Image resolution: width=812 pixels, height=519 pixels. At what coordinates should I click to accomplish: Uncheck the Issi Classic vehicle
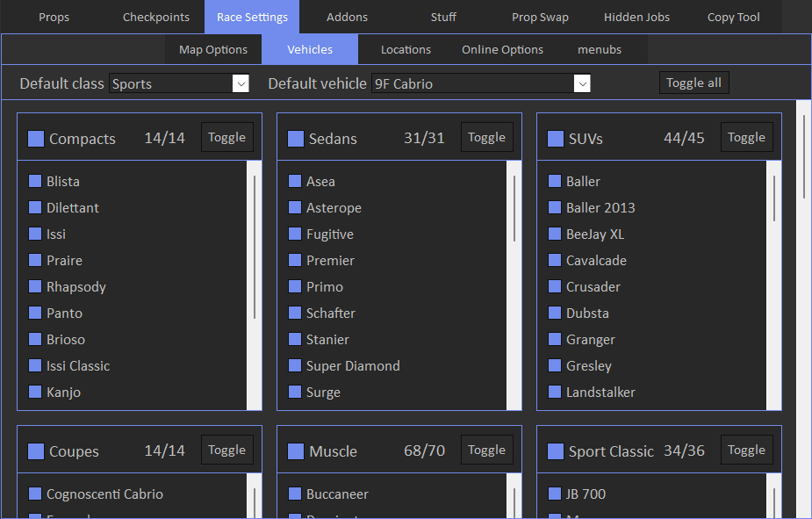[35, 365]
